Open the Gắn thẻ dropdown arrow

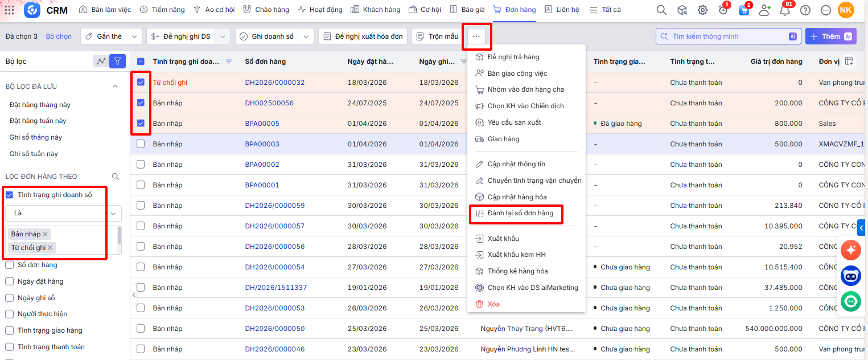134,36
